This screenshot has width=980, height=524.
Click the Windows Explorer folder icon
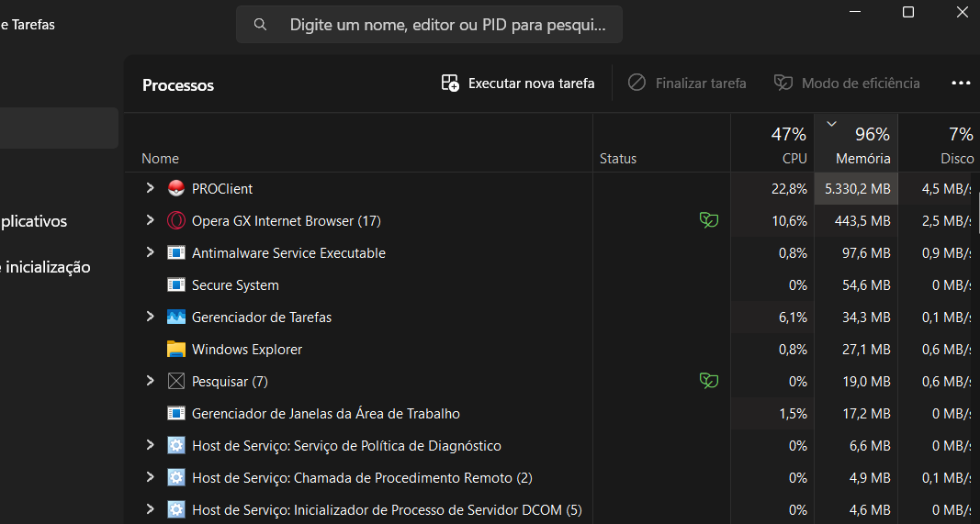tap(176, 350)
